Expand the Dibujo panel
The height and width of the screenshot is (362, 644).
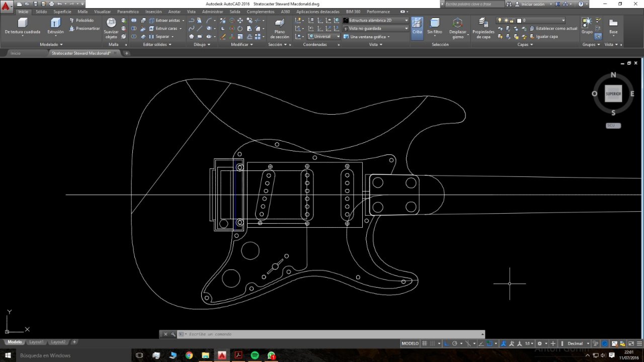coord(202,44)
